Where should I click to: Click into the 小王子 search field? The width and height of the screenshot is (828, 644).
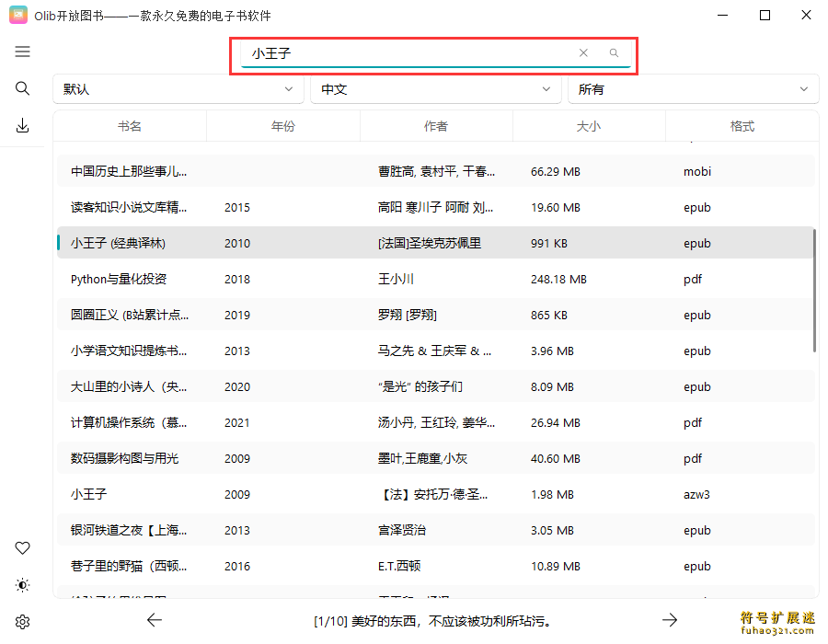coord(405,53)
